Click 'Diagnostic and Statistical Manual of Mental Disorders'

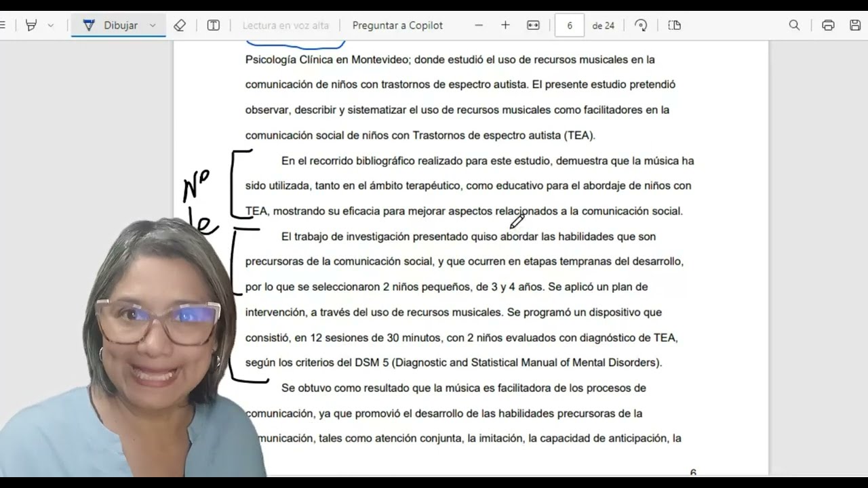coord(526,363)
